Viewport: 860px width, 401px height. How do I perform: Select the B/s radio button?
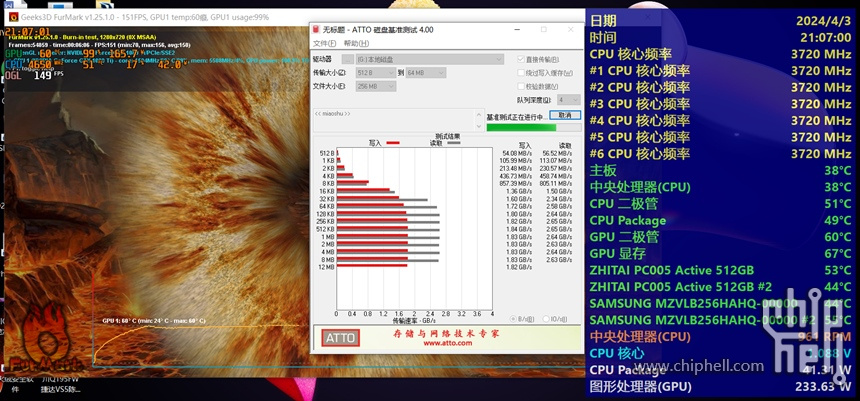(513, 319)
